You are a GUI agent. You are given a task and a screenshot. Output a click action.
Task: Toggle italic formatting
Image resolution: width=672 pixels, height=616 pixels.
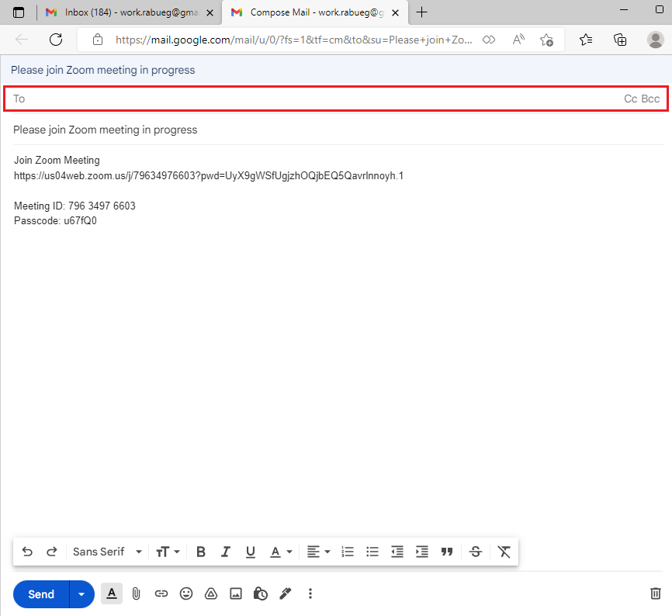(226, 552)
